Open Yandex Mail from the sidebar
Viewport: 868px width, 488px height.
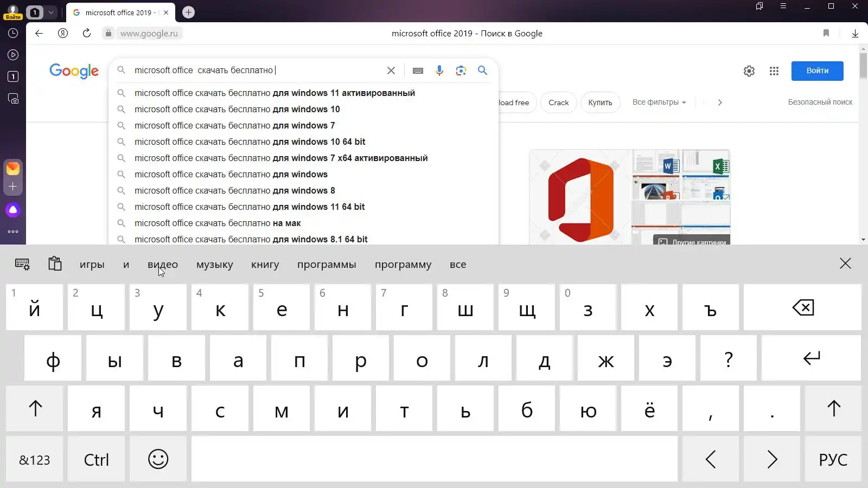pyautogui.click(x=13, y=168)
